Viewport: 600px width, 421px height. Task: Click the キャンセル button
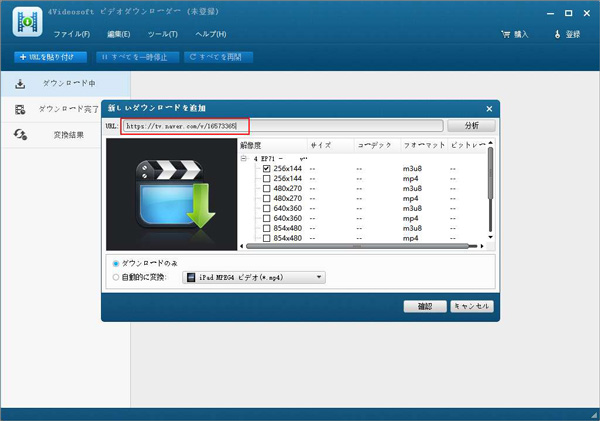click(472, 306)
